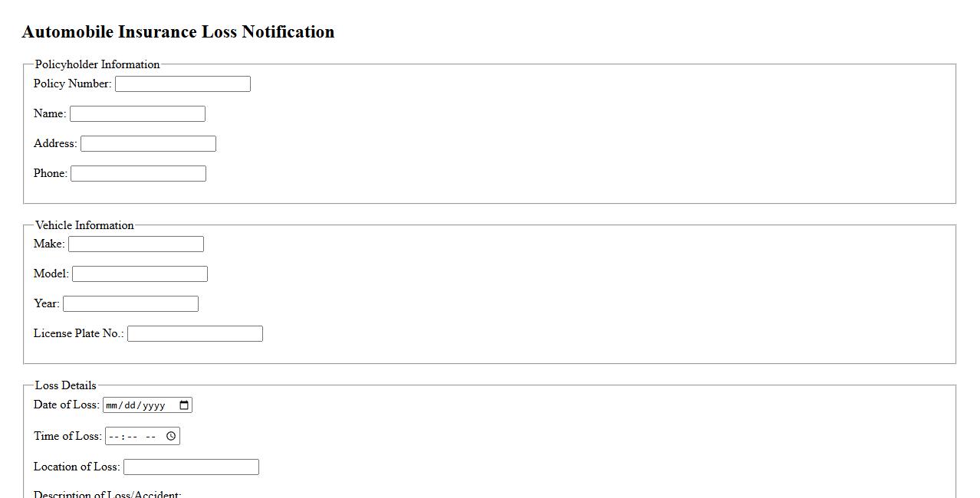The width and height of the screenshot is (980, 498).
Task: Click into the Phone field
Action: pos(138,174)
